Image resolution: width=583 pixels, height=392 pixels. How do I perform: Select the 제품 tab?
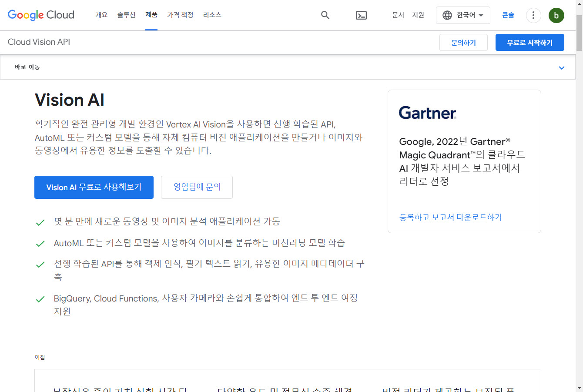click(x=151, y=15)
